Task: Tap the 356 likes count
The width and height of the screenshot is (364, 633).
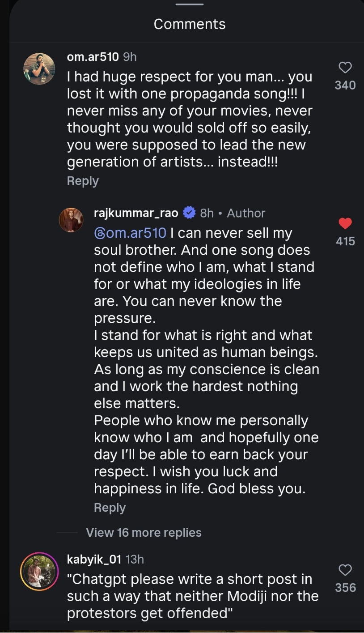Action: tap(345, 588)
